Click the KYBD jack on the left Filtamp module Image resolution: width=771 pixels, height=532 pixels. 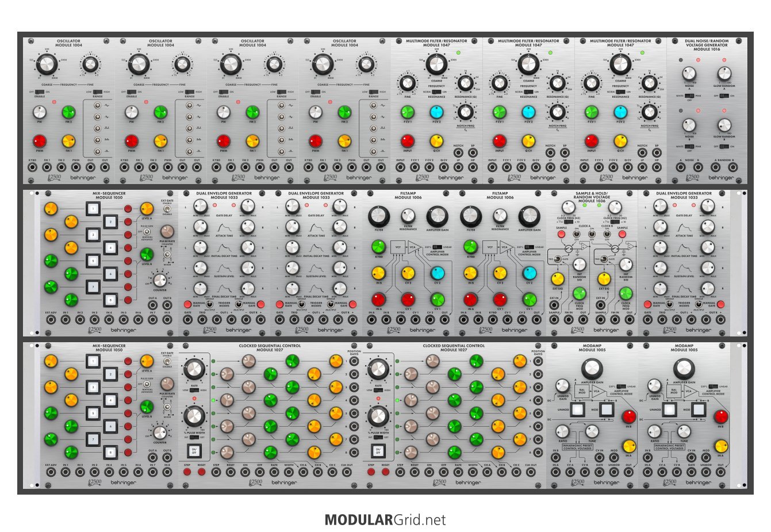tap(401, 320)
